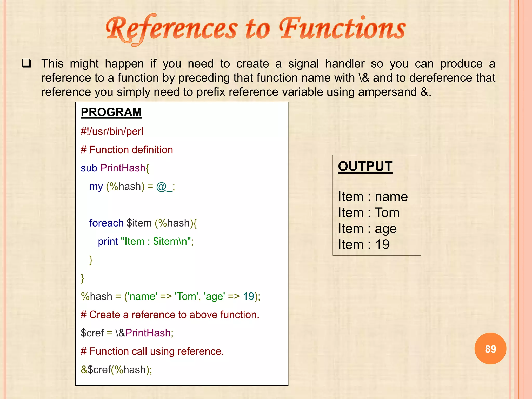Click the output line 'Item : age'
Image resolution: width=532 pixels, height=399 pixels.
click(x=367, y=229)
